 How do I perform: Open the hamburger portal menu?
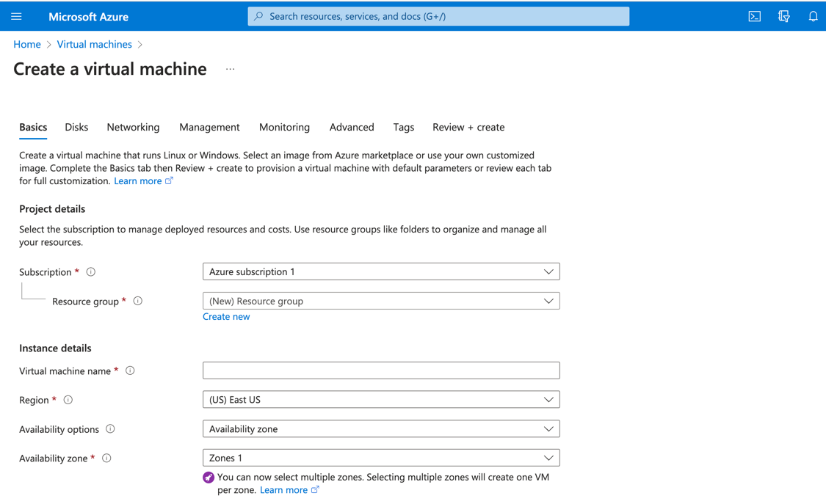[16, 16]
